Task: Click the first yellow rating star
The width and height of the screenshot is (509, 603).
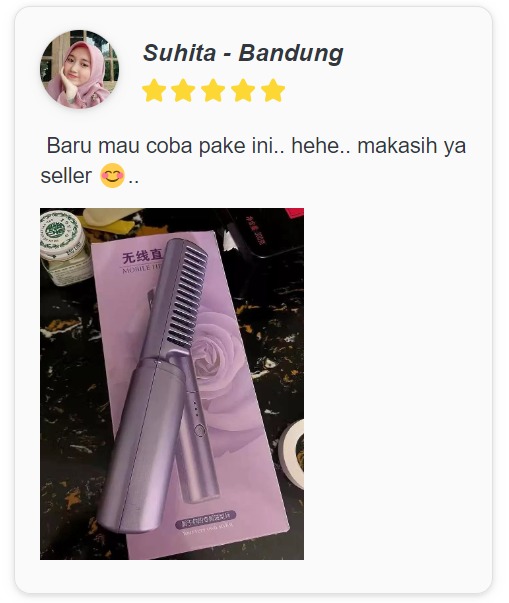Action: (x=154, y=90)
